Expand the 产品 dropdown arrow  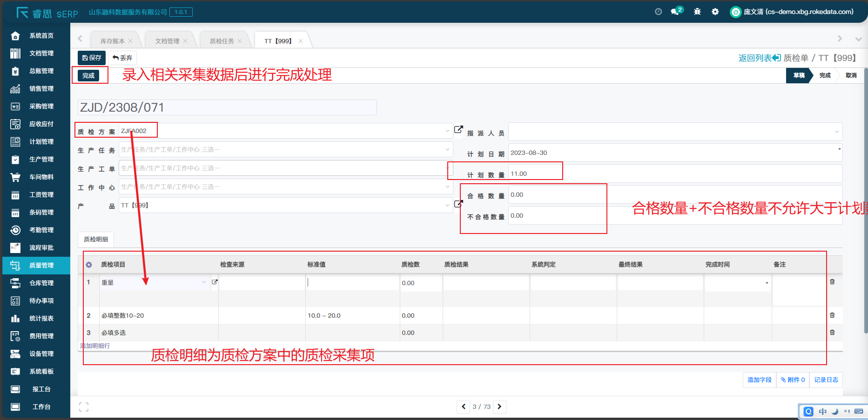[447, 205]
